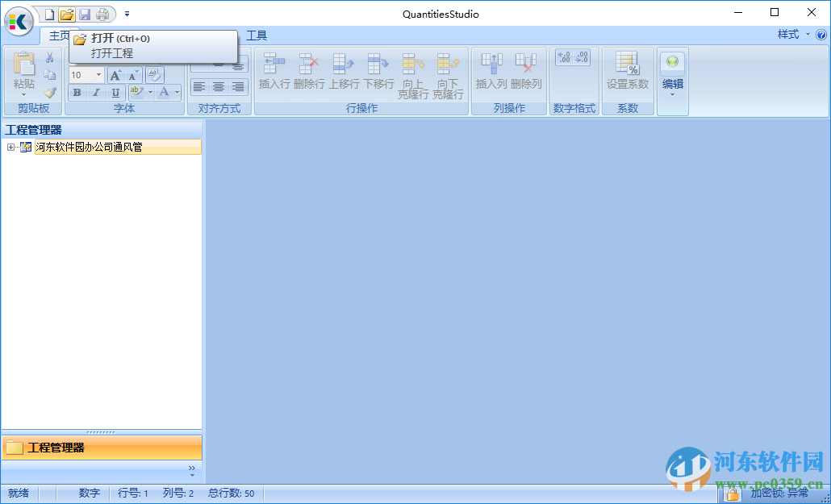
Task: Select the 河东软件园办公司通风管 project item
Action: (118, 148)
